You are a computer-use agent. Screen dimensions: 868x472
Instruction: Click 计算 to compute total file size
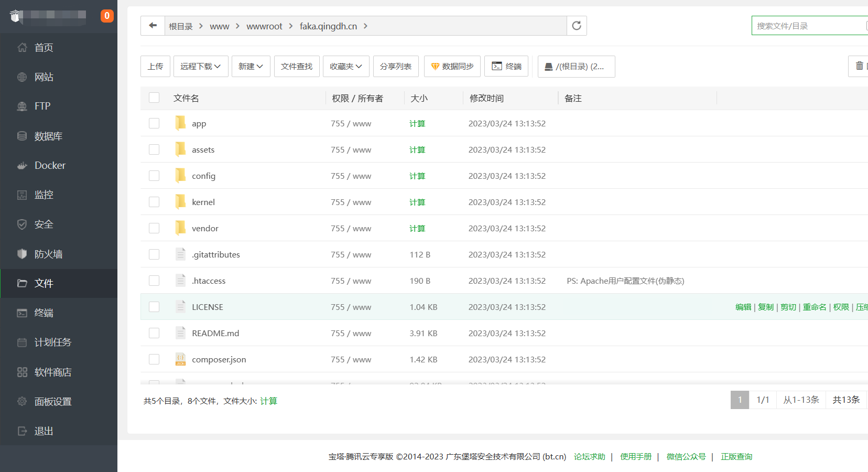[x=269, y=400]
